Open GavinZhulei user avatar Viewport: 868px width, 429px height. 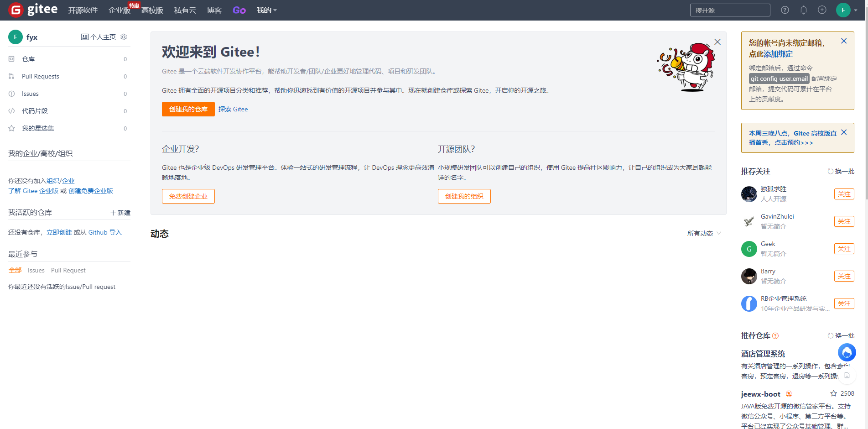[749, 221]
